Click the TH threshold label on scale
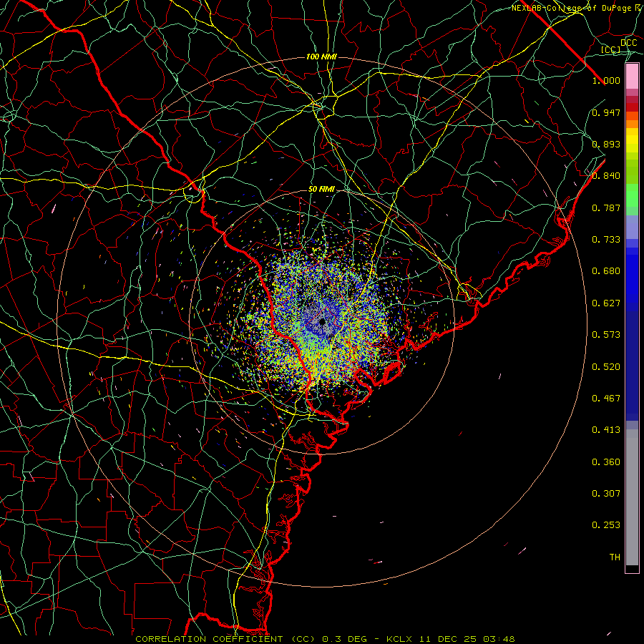Viewport: 644px width, 644px height. 615,557
